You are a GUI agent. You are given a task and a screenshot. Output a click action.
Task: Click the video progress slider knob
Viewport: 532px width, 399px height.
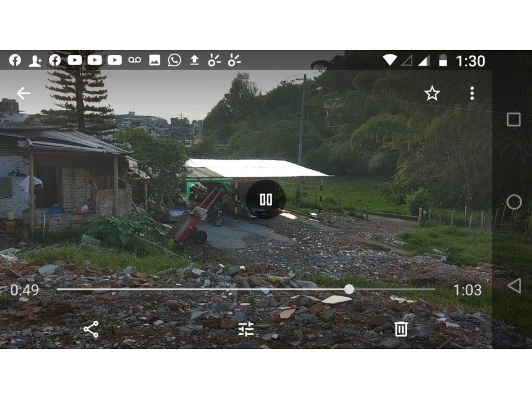click(x=349, y=289)
